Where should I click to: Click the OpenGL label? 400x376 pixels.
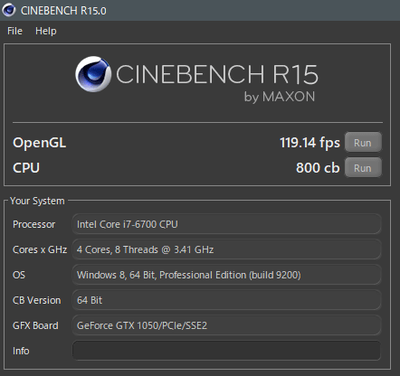point(39,143)
